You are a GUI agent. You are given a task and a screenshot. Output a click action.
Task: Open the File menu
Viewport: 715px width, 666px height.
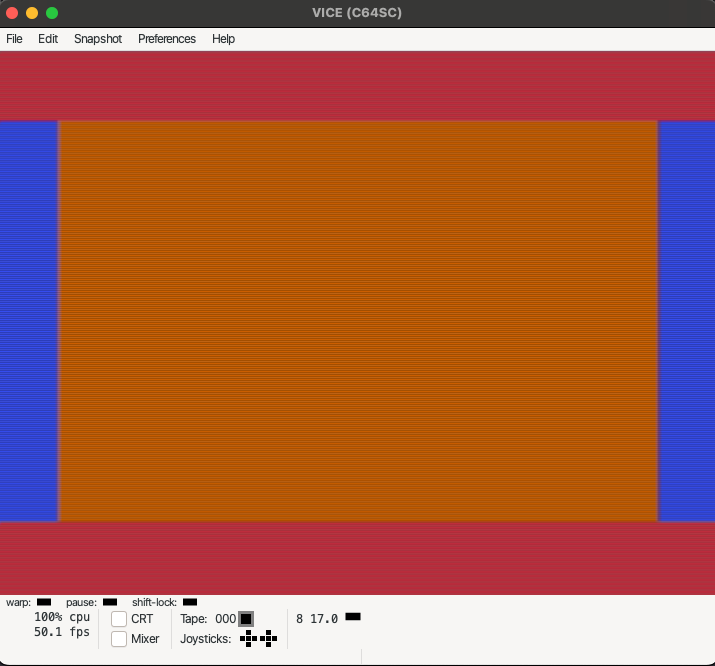tap(14, 39)
